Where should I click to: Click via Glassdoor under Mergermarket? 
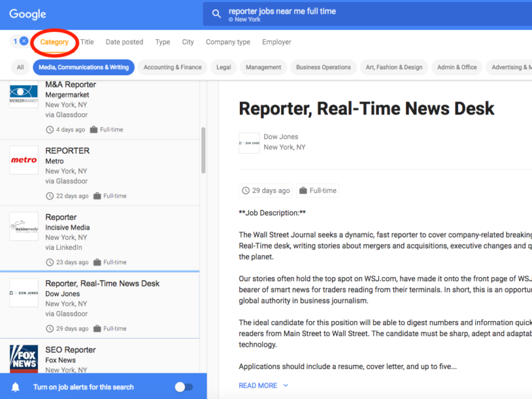coord(66,115)
